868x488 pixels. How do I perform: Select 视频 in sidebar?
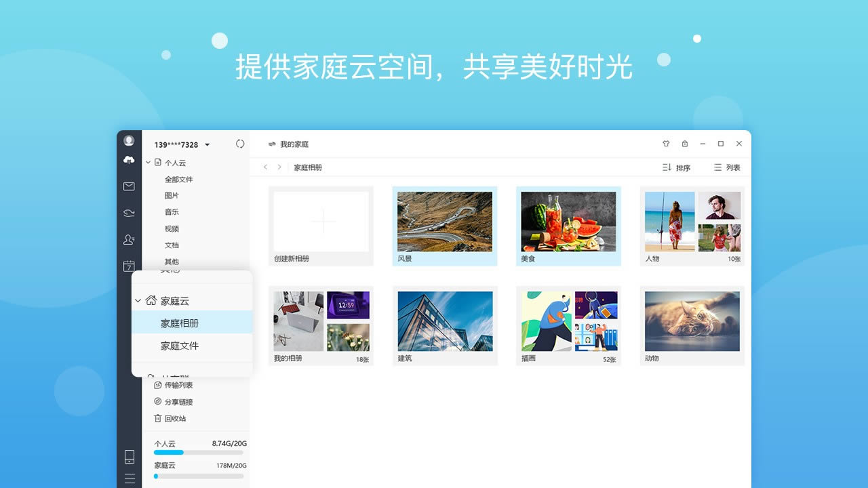coord(172,229)
